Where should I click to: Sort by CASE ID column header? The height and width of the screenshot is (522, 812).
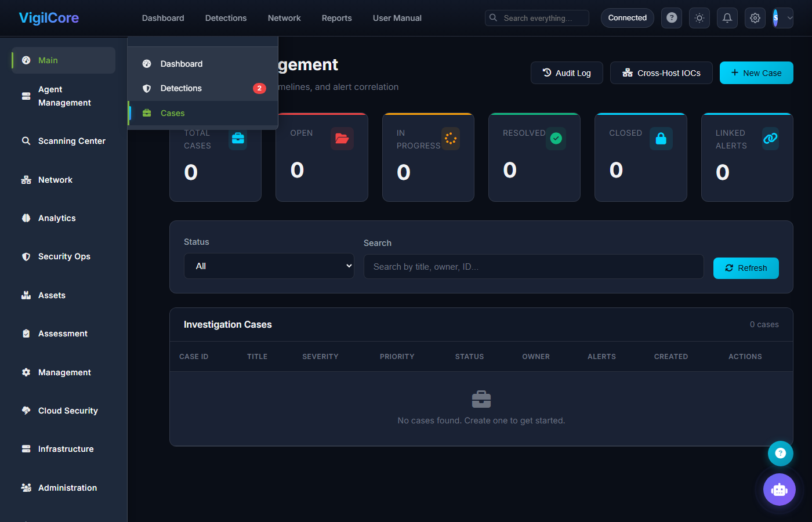click(x=194, y=357)
